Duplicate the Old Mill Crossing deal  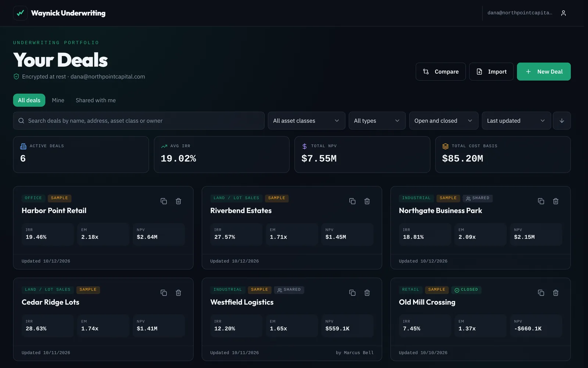tap(541, 293)
